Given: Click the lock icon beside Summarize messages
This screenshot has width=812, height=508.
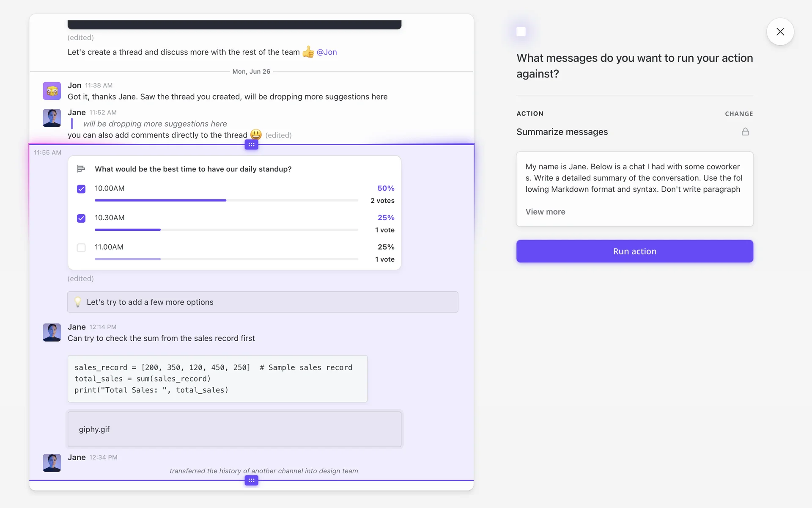Looking at the screenshot, I should 745,132.
